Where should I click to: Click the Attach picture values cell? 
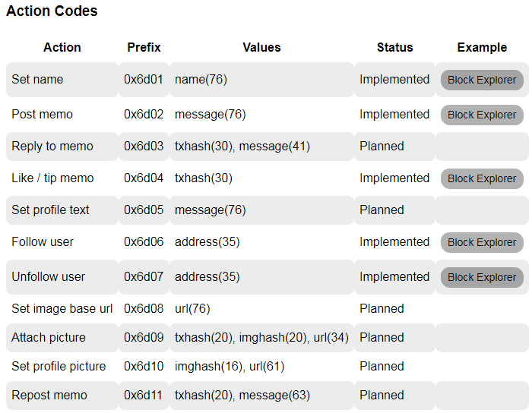tap(261, 337)
